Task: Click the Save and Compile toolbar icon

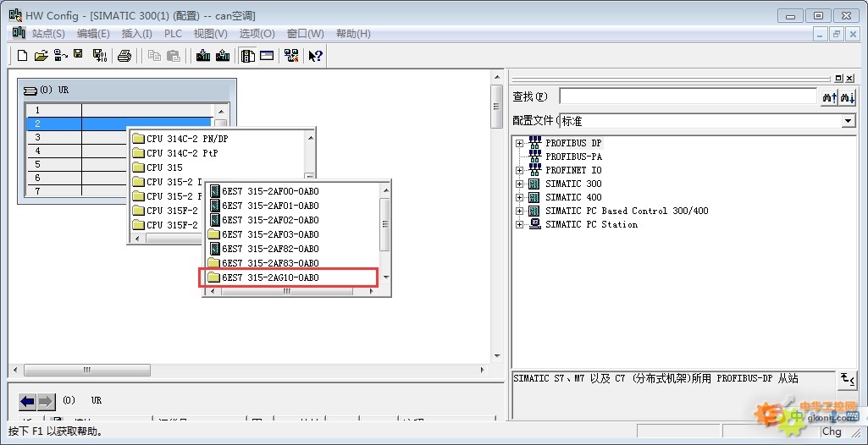Action: tap(100, 55)
